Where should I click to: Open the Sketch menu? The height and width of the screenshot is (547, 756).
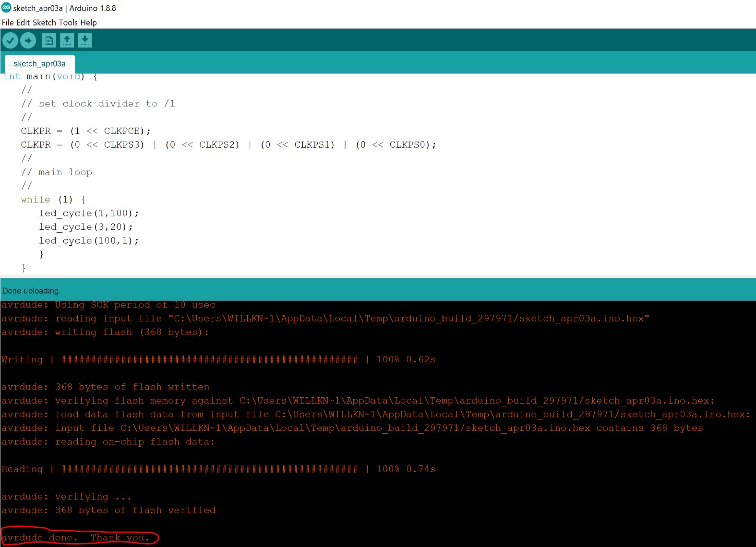click(x=44, y=23)
